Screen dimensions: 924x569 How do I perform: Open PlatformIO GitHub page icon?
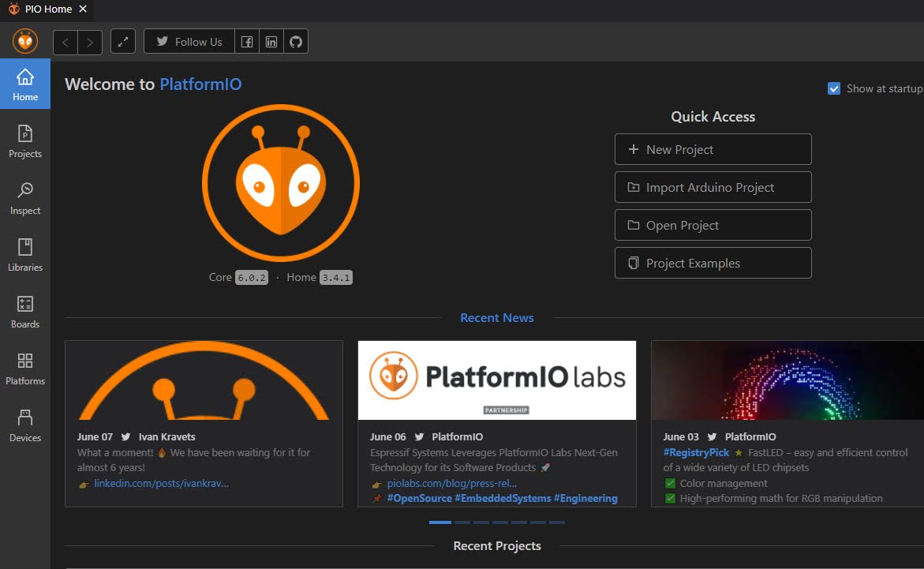tap(296, 41)
